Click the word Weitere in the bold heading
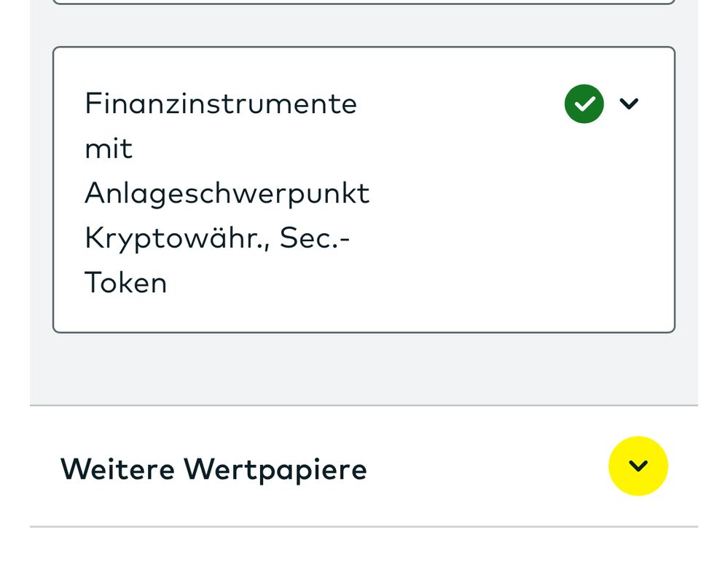Screen dimensions: 728x578 click(x=117, y=469)
